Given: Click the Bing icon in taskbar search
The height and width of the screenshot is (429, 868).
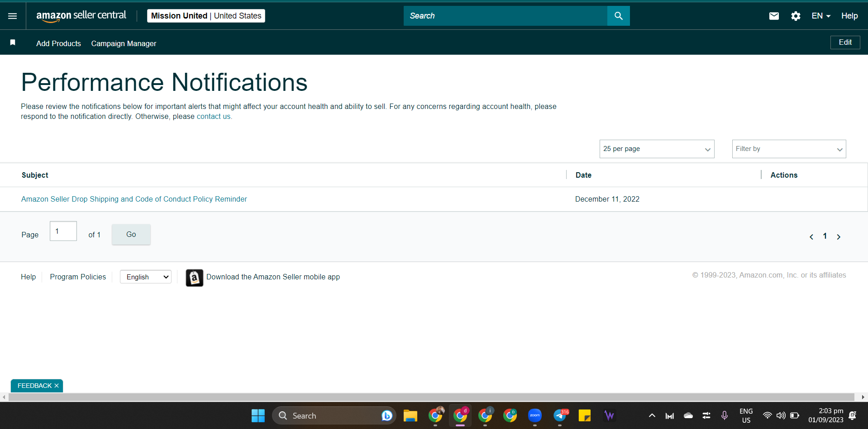Looking at the screenshot, I should point(387,416).
